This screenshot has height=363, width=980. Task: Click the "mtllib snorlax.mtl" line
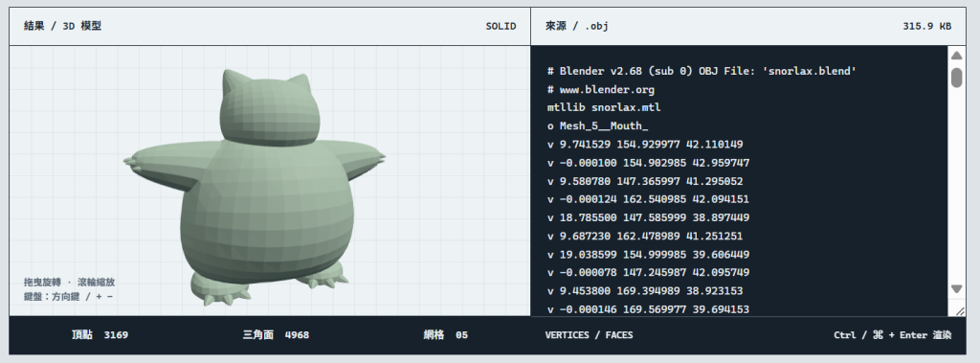(604, 107)
